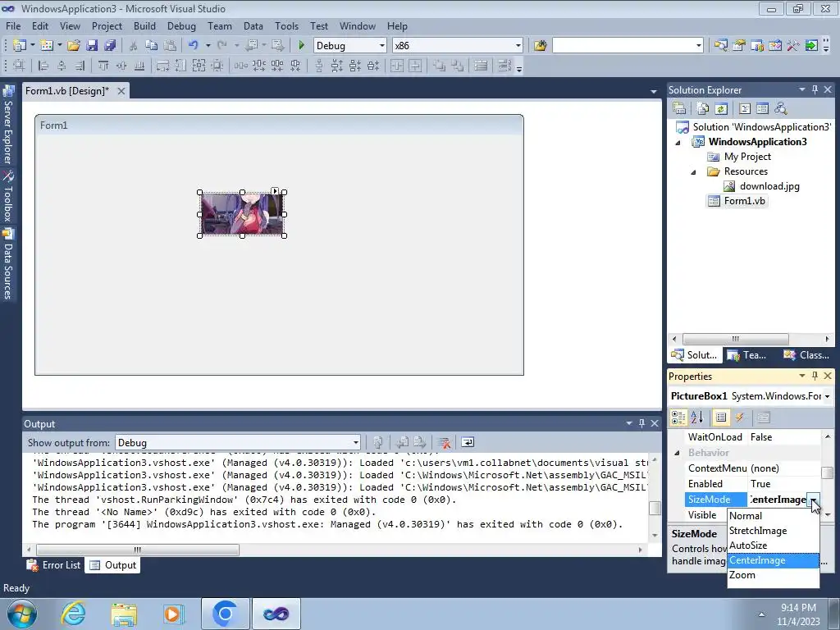Open Solution Explorer from the main toolbar icon
Screen dimensions: 840x630
pos(720,46)
